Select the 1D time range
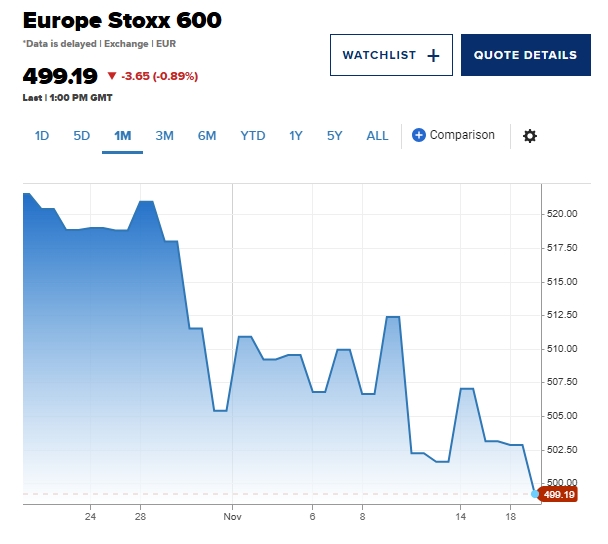608x544 pixels. pyautogui.click(x=42, y=136)
